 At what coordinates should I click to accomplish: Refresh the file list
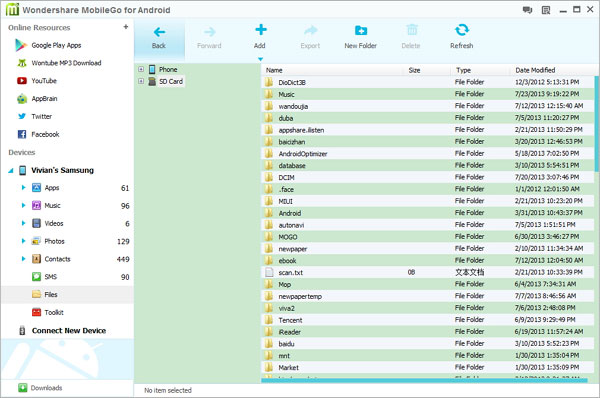point(461,37)
